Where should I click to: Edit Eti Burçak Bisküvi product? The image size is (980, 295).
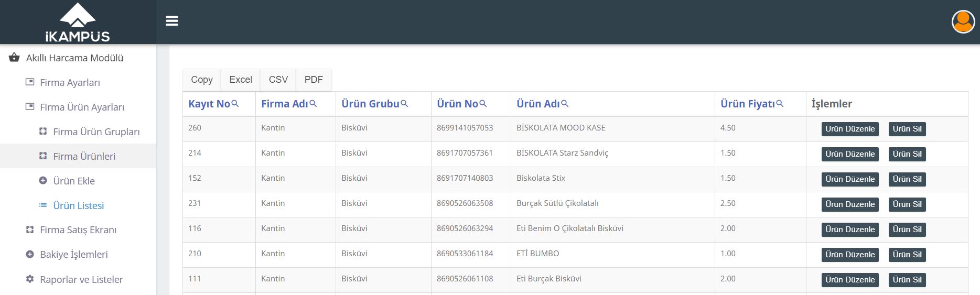(850, 280)
